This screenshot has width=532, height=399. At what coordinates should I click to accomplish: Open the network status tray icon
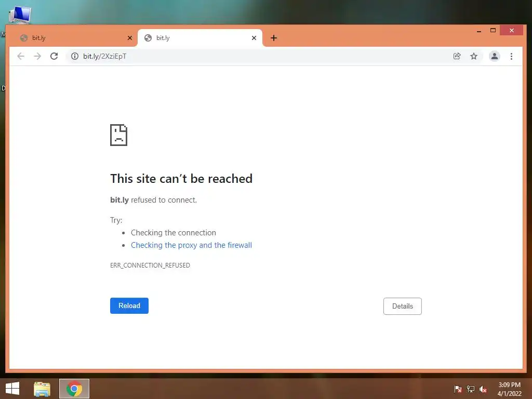coord(471,389)
